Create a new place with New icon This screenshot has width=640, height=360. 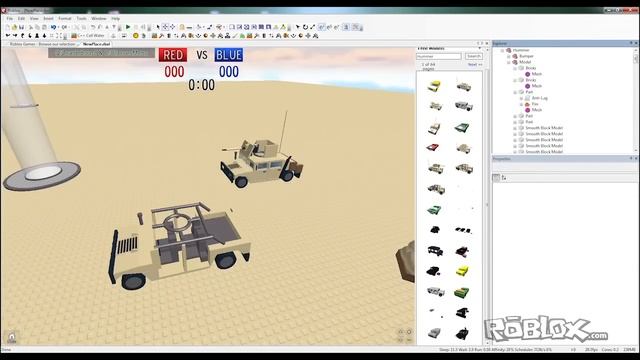click(8, 27)
